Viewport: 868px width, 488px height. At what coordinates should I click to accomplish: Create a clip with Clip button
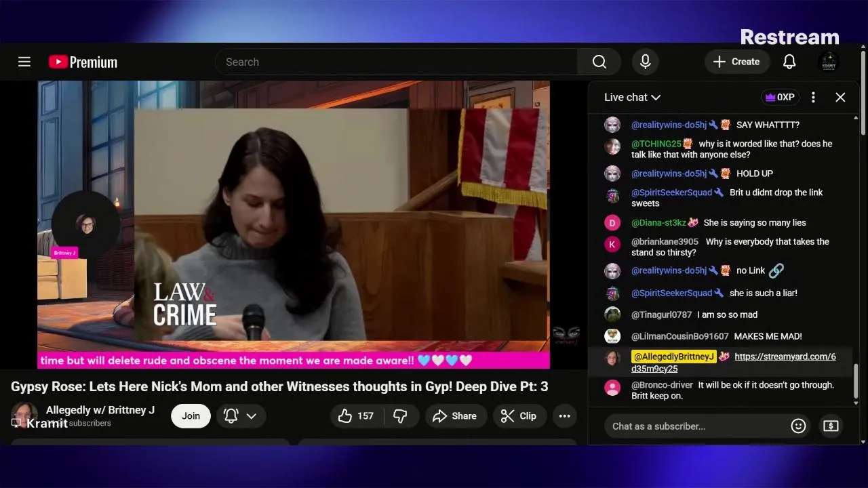(519, 416)
